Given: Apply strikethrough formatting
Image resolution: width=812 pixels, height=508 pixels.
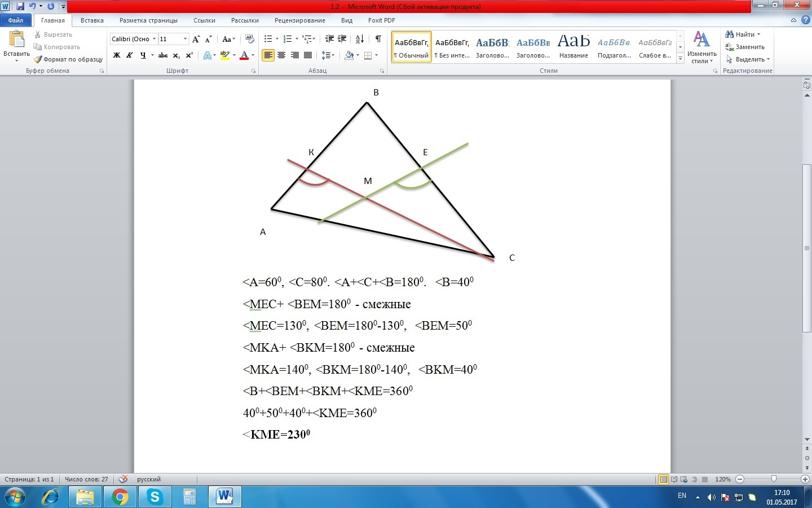Looking at the screenshot, I should click(163, 55).
